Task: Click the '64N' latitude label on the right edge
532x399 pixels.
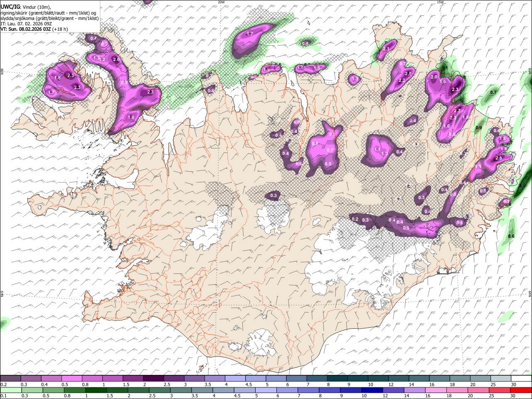Action: click(x=530, y=294)
